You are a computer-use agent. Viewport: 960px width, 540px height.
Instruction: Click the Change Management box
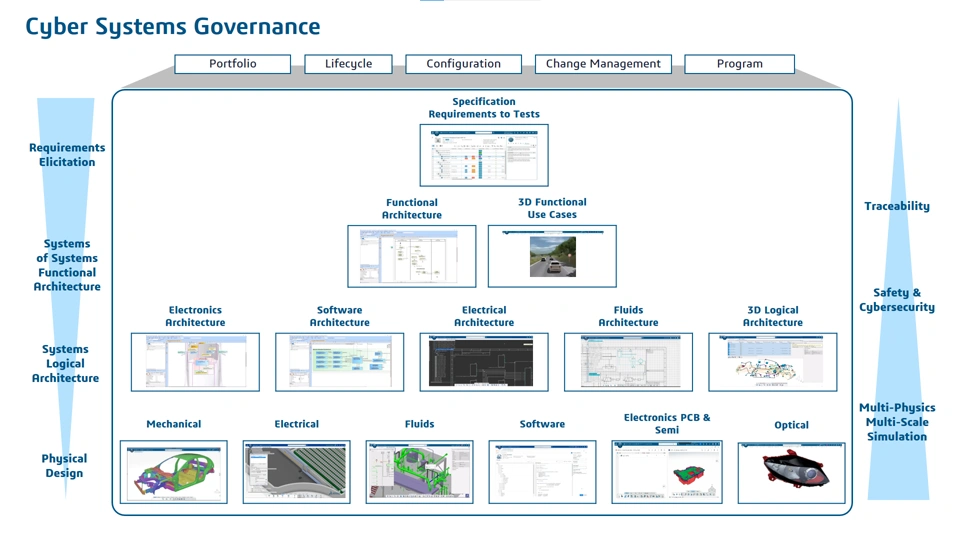(603, 64)
